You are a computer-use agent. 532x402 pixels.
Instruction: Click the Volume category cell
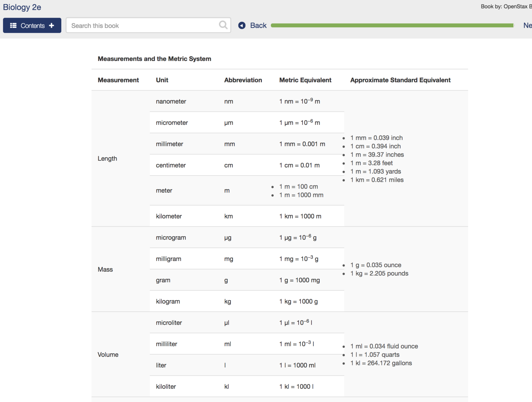pos(108,354)
